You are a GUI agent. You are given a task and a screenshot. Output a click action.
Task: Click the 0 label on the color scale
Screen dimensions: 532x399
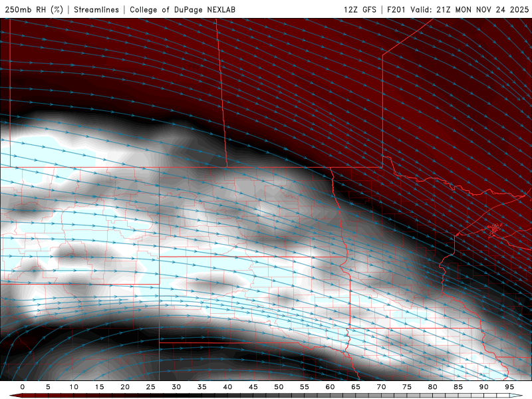point(23,387)
